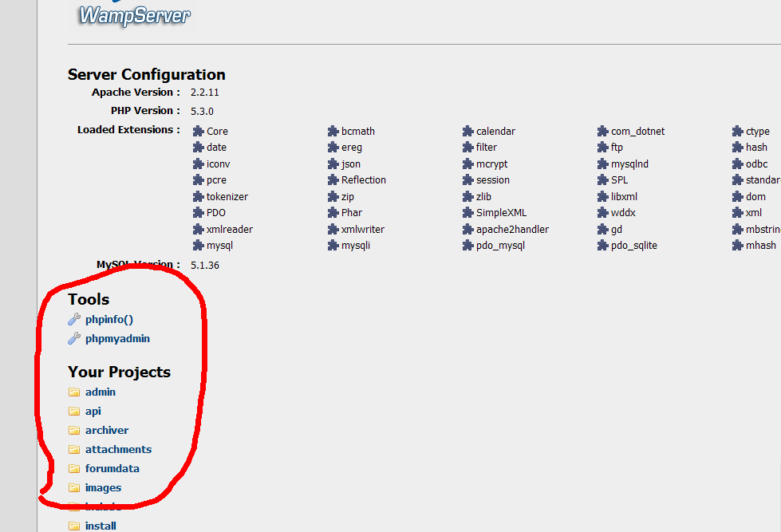The width and height of the screenshot is (781, 532).
Task: Select the tokenizer extension name
Action: (227, 197)
